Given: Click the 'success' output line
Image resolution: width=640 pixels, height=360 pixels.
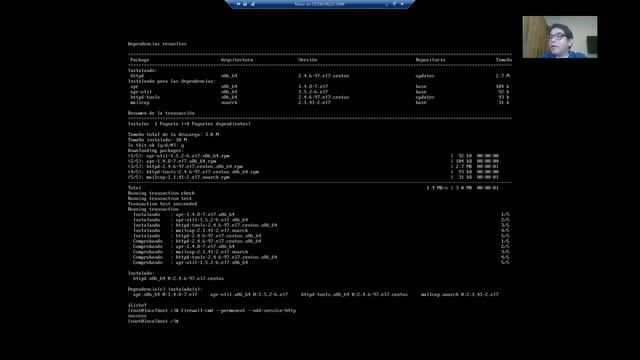Looking at the screenshot, I should coord(137,316).
